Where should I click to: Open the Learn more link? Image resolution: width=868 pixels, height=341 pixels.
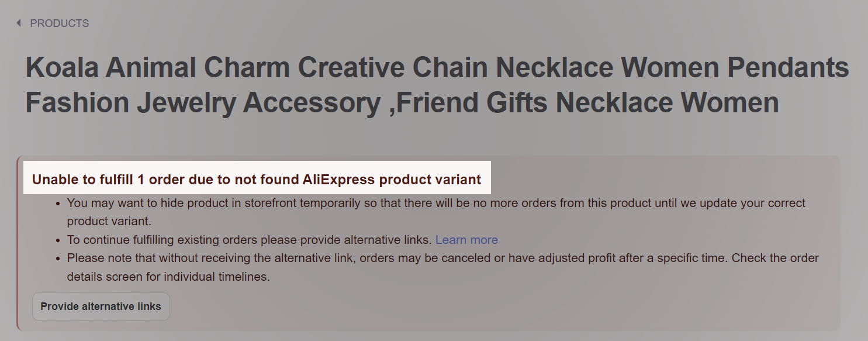[x=466, y=240]
